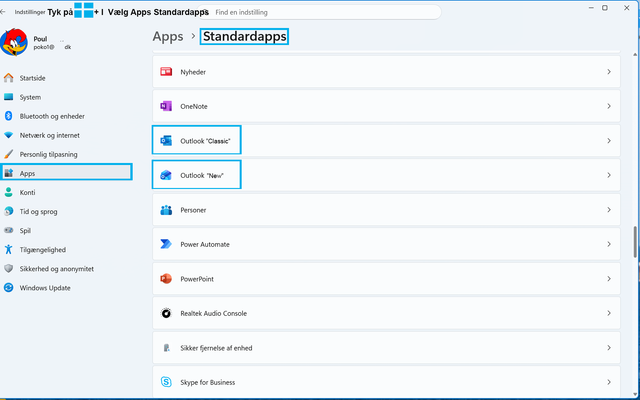Open Startside in the sidebar
Image resolution: width=640 pixels, height=400 pixels.
(x=66, y=78)
